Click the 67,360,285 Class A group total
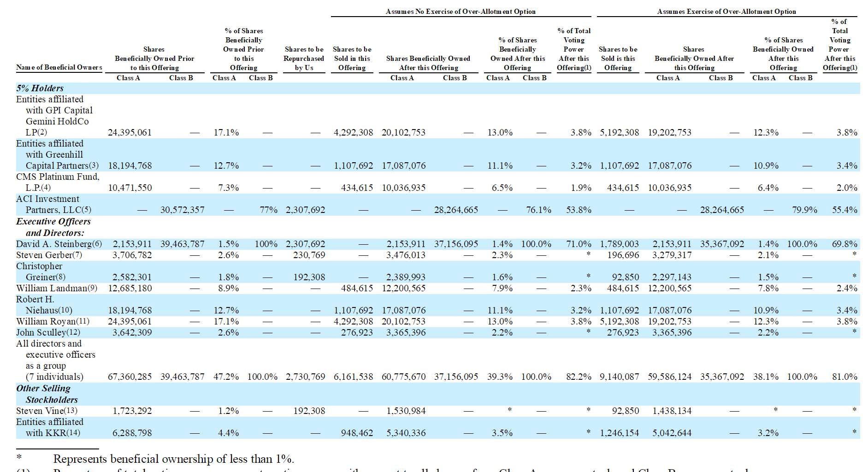 coord(130,377)
